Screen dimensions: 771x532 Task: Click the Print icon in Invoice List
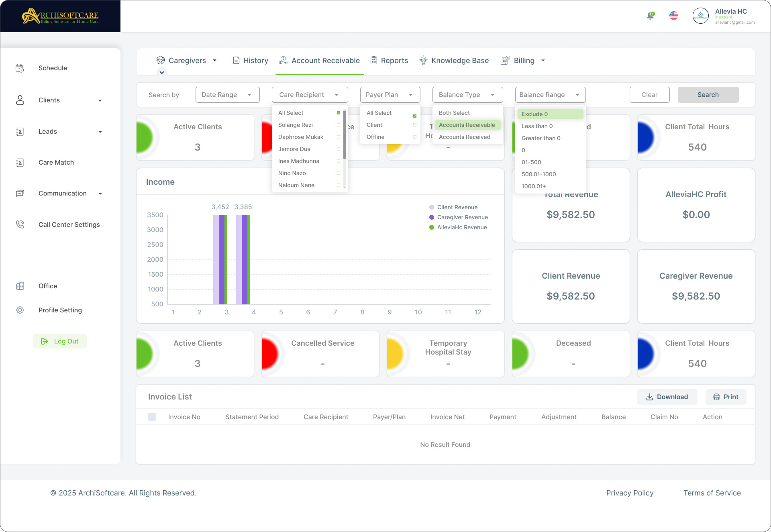[716, 397]
